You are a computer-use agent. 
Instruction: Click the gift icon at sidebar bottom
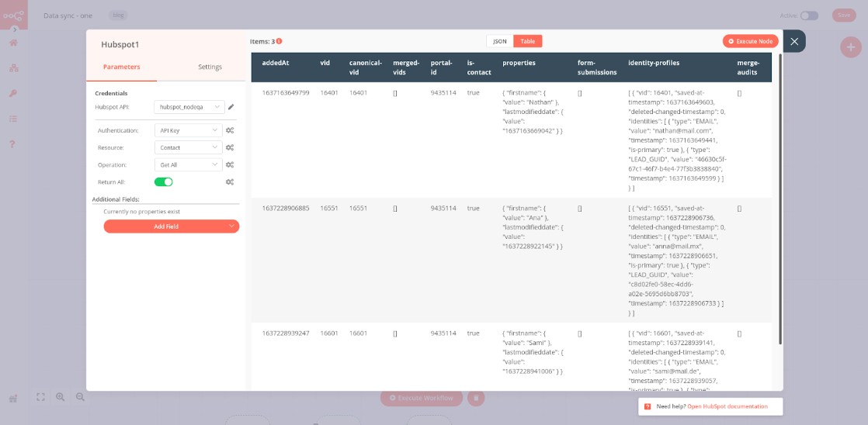point(13,399)
